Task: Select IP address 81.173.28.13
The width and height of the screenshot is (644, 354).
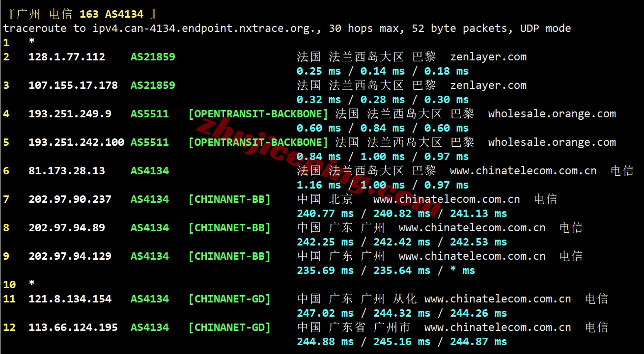Action: [67, 171]
